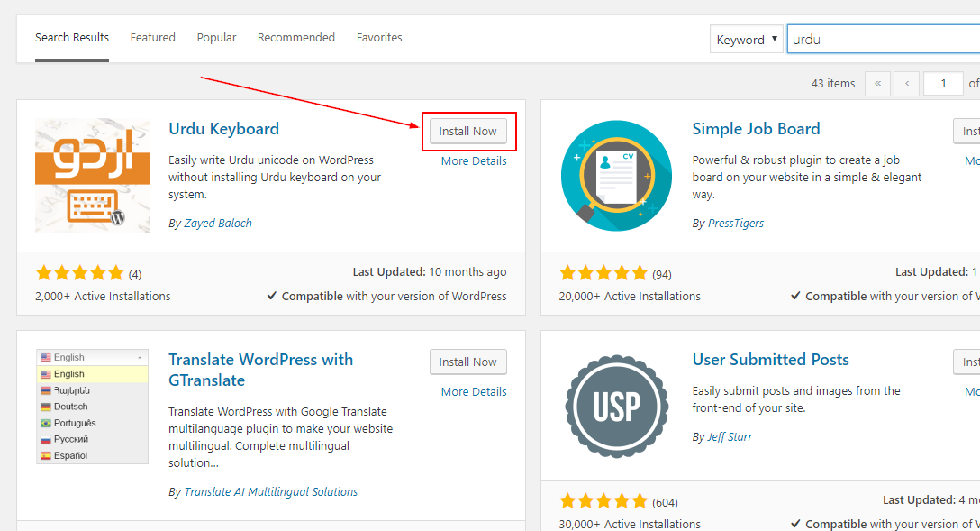Viewport: 980px width, 531px height.
Task: Click the Urdu Keyboard compatibility notice
Action: click(387, 297)
